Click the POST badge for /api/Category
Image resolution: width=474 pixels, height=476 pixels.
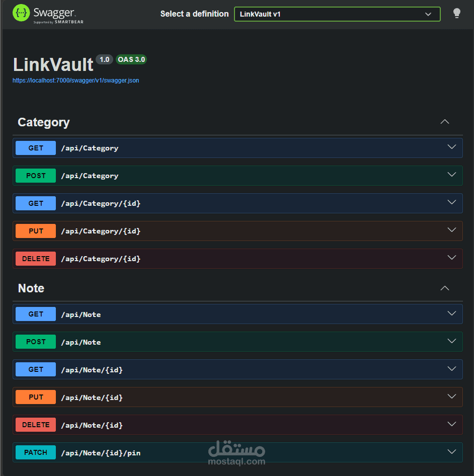(x=36, y=176)
